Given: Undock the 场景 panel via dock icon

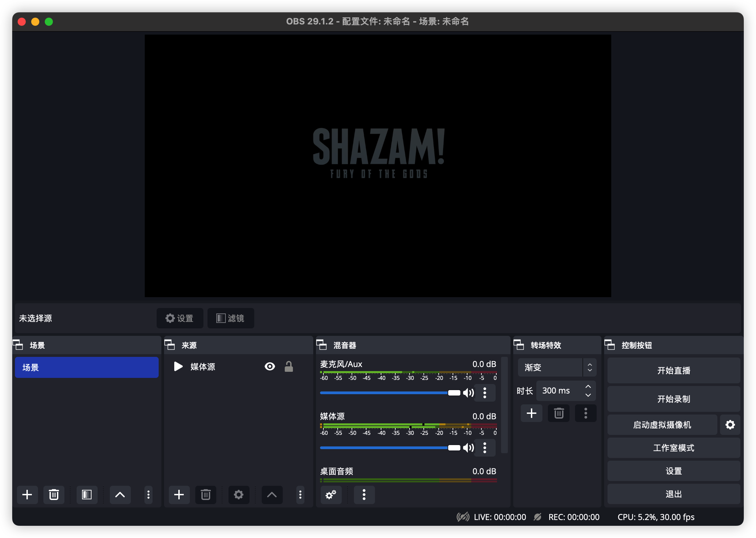Looking at the screenshot, I should click(x=18, y=345).
